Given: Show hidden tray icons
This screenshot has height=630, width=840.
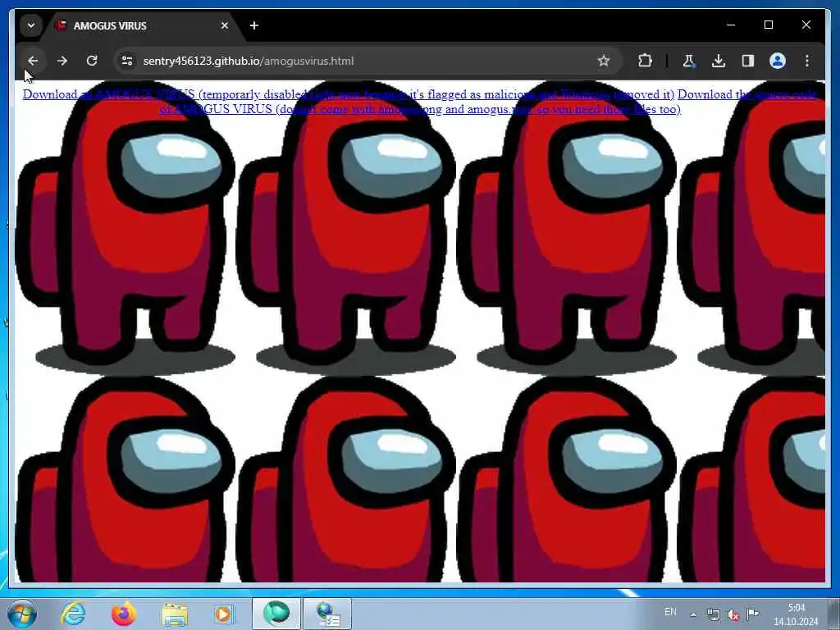Looking at the screenshot, I should point(693,614).
